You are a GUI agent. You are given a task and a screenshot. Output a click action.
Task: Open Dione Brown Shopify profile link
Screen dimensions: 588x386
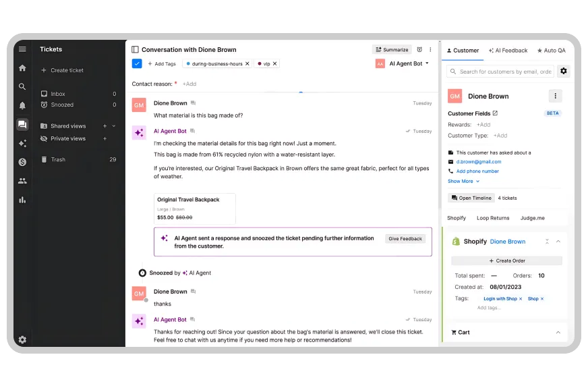pos(507,242)
